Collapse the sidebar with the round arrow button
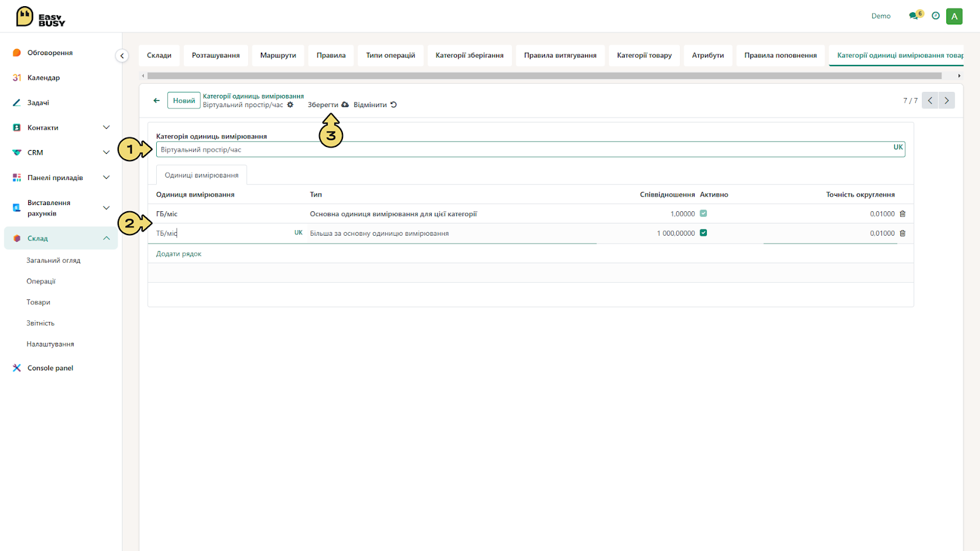 (122, 56)
